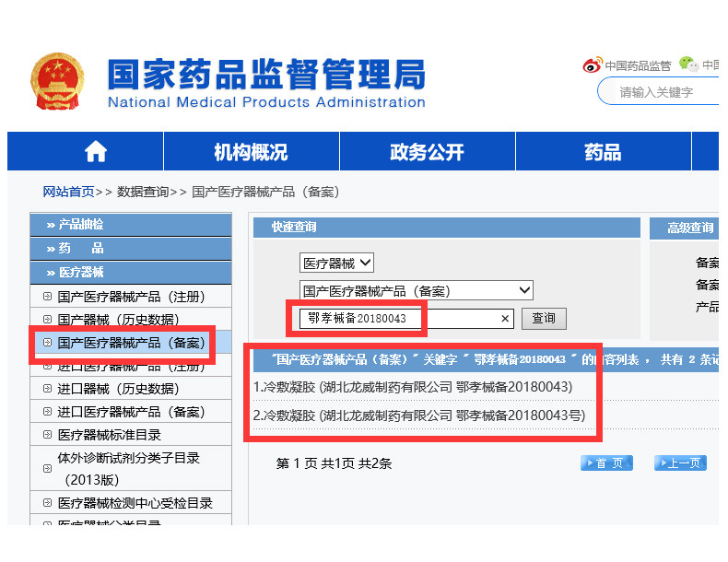Focus the 请输入关键字 site search field
The width and height of the screenshot is (728, 562).
(659, 91)
